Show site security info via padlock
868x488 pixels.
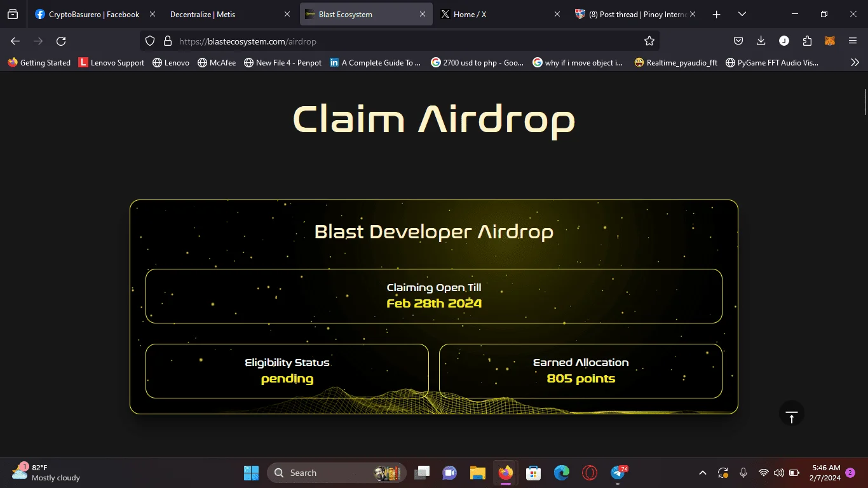tap(168, 41)
